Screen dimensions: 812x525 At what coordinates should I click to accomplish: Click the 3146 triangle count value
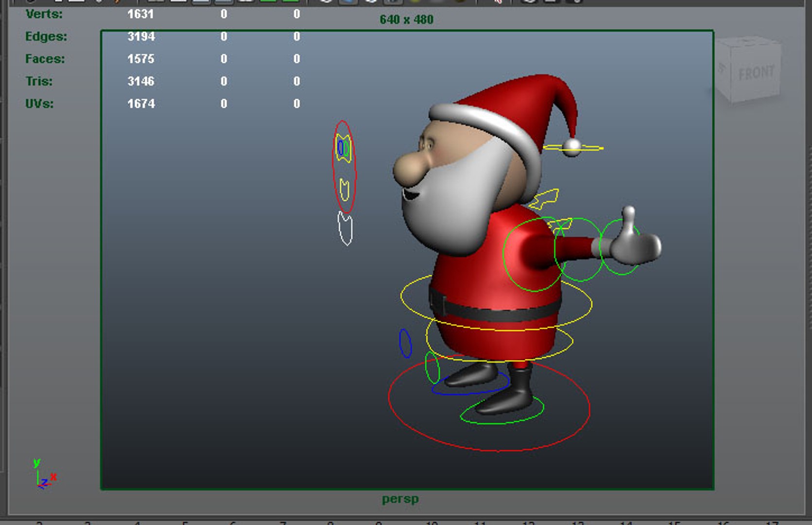141,81
